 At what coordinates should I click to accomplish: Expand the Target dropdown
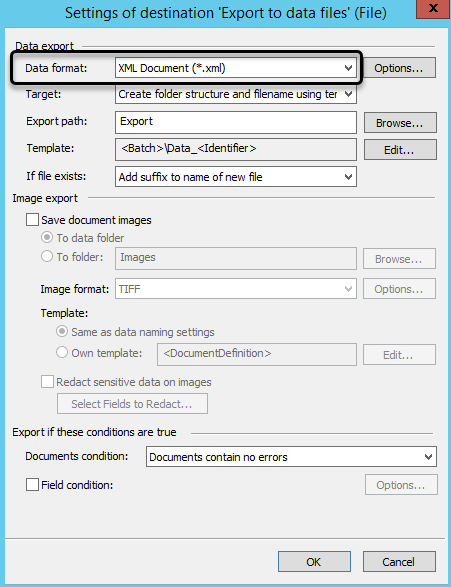point(236,94)
